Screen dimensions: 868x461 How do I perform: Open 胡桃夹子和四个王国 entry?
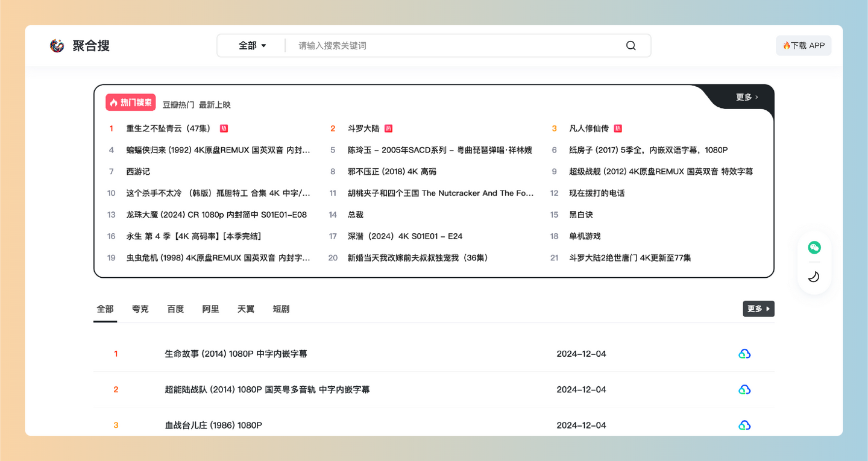pos(441,193)
